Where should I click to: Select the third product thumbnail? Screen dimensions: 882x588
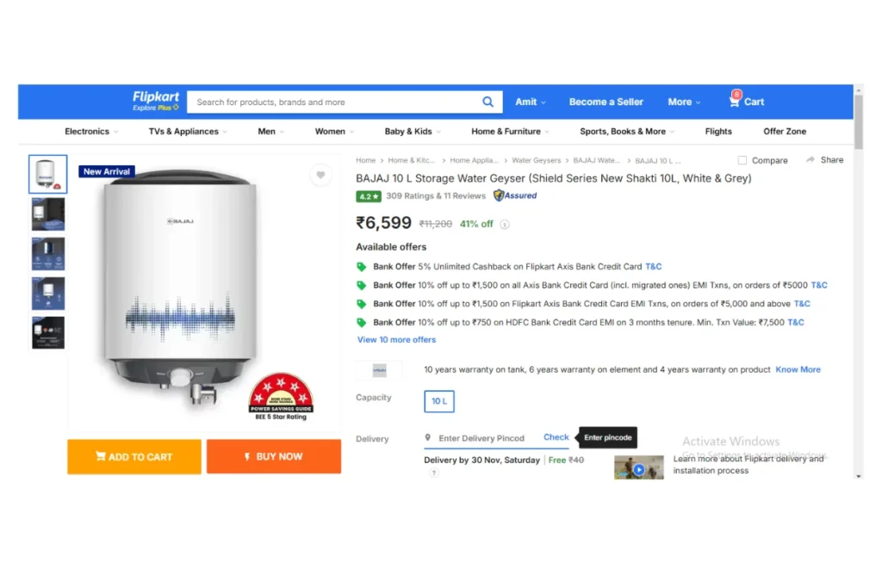[x=48, y=253]
